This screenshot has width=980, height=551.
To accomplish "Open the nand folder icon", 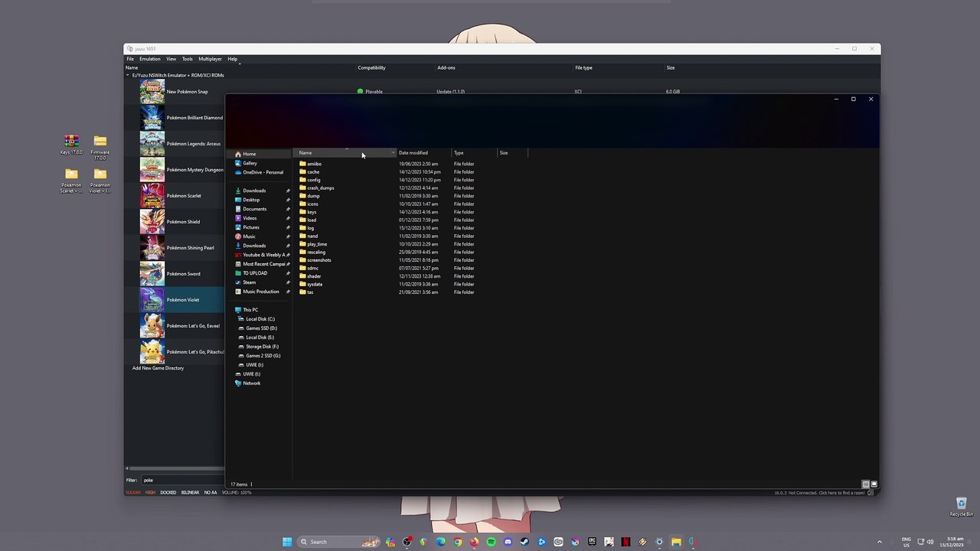I will pos(303,236).
